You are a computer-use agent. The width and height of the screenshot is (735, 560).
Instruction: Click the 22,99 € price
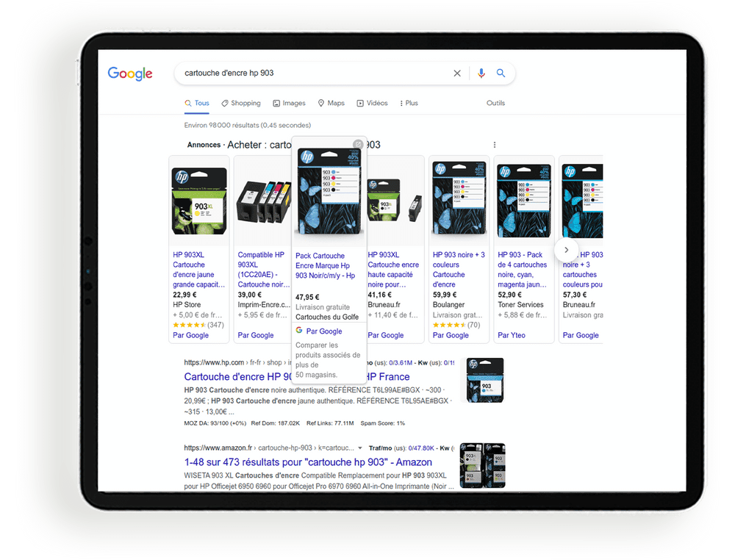click(184, 295)
